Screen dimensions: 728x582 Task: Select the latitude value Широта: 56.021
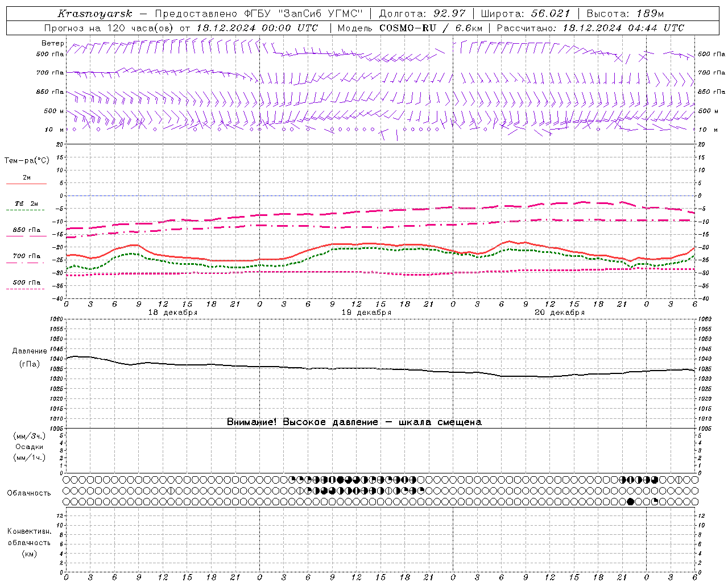[x=526, y=14]
